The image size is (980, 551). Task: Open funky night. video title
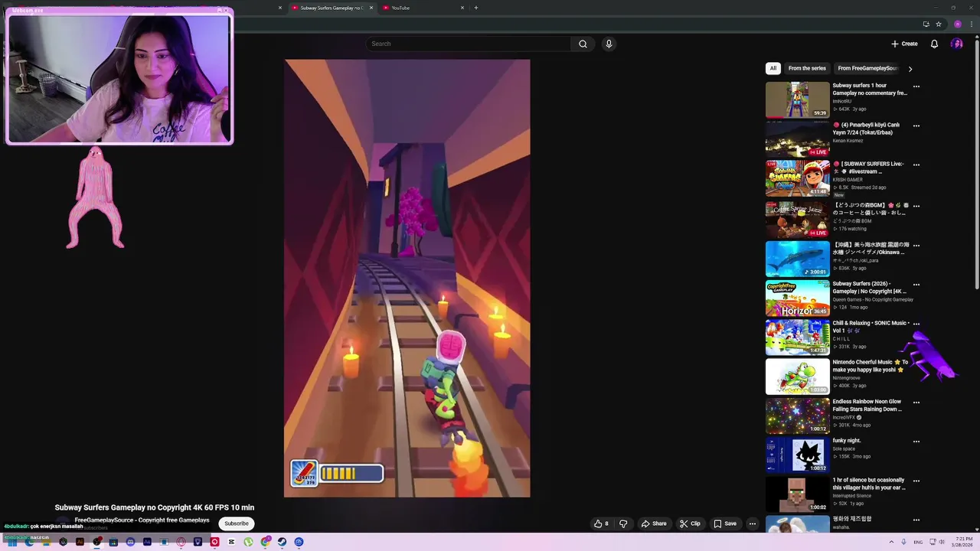[847, 441]
